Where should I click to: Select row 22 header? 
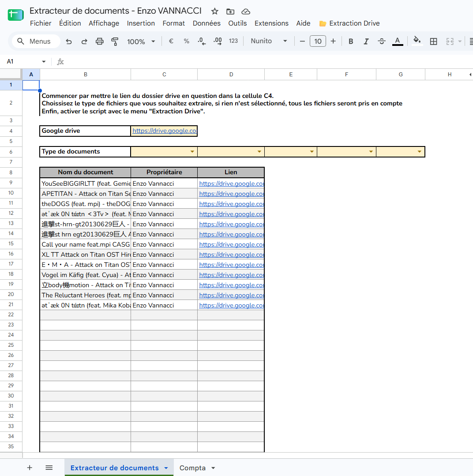tap(11, 315)
